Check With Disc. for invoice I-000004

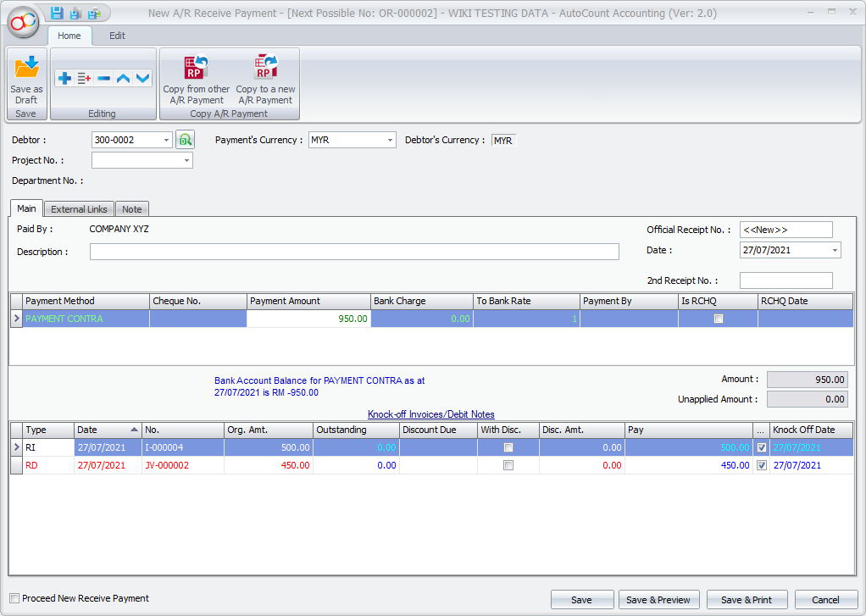508,447
